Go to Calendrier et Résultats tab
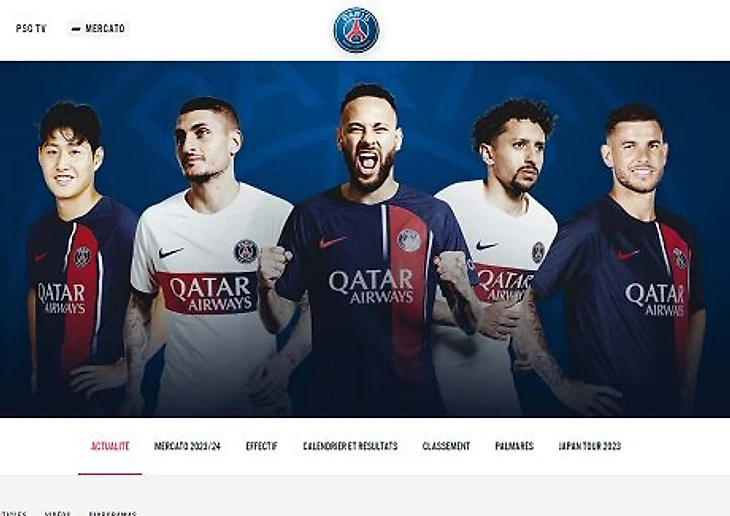 pos(350,446)
